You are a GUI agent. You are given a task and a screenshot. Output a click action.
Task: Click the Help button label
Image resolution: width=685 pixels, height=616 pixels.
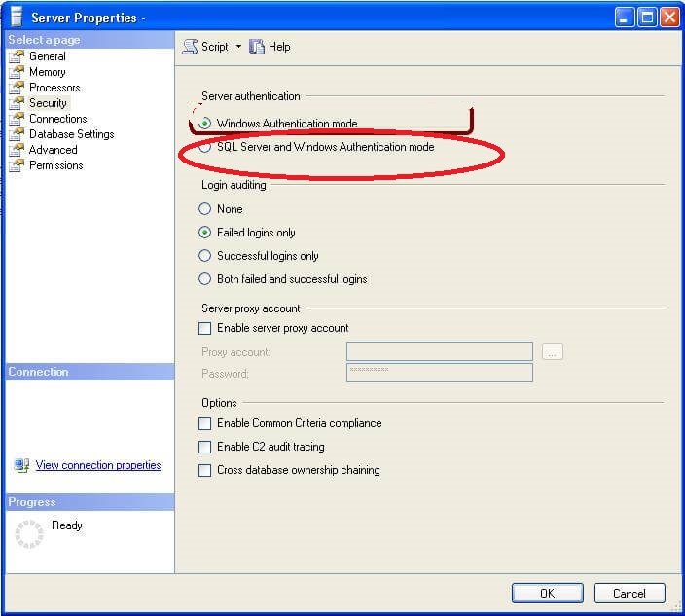(279, 47)
